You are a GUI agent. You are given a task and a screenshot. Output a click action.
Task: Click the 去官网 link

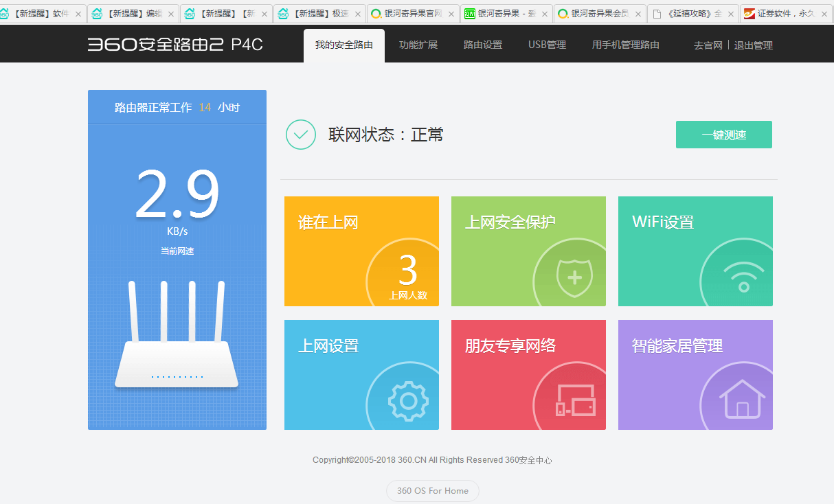coord(708,45)
